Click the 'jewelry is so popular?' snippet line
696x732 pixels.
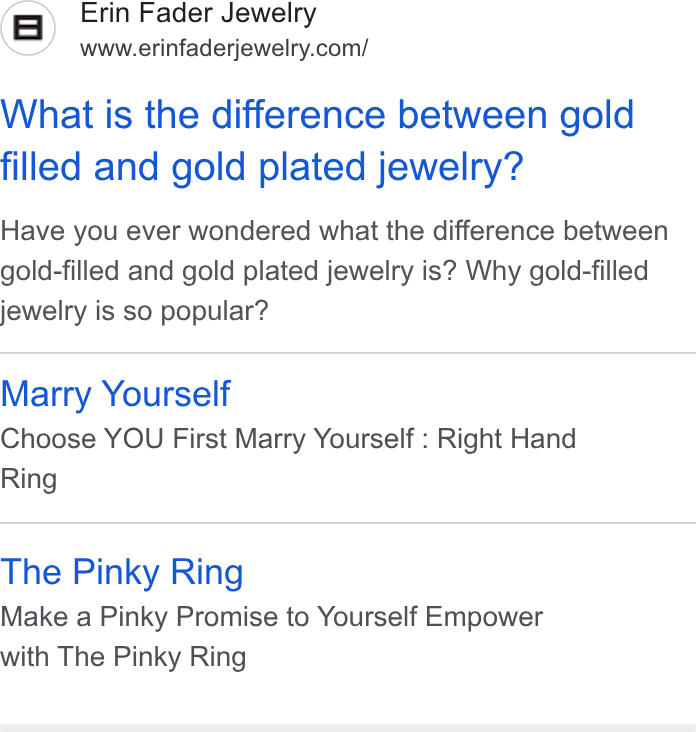click(134, 311)
